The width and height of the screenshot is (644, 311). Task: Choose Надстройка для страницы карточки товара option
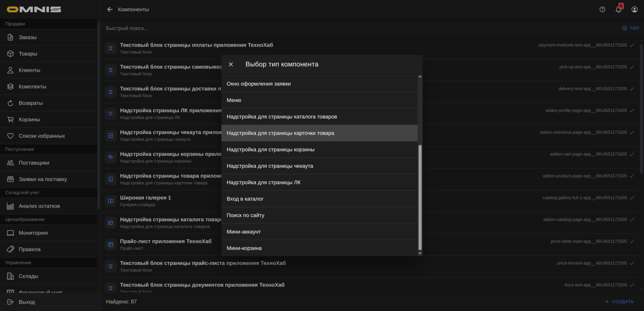click(280, 133)
